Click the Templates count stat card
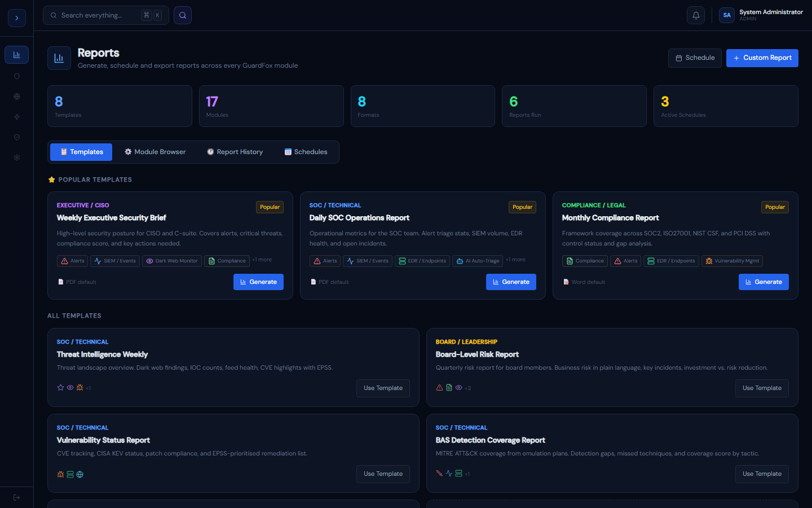 (120, 106)
